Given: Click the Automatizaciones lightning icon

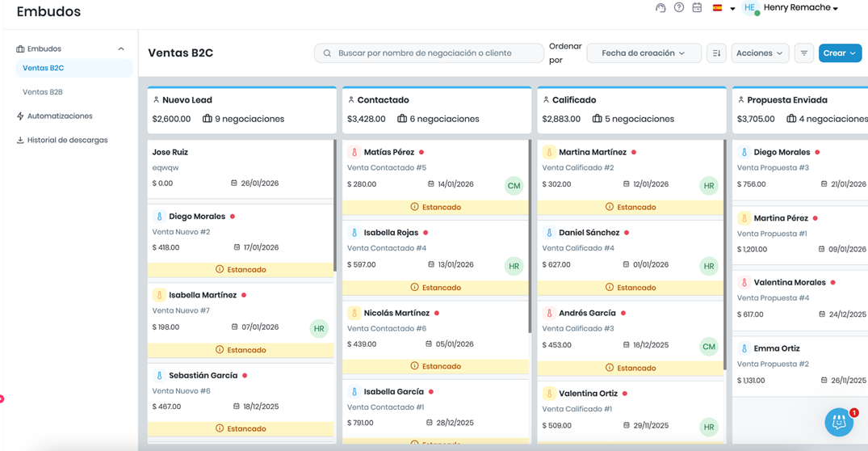Looking at the screenshot, I should coord(20,116).
